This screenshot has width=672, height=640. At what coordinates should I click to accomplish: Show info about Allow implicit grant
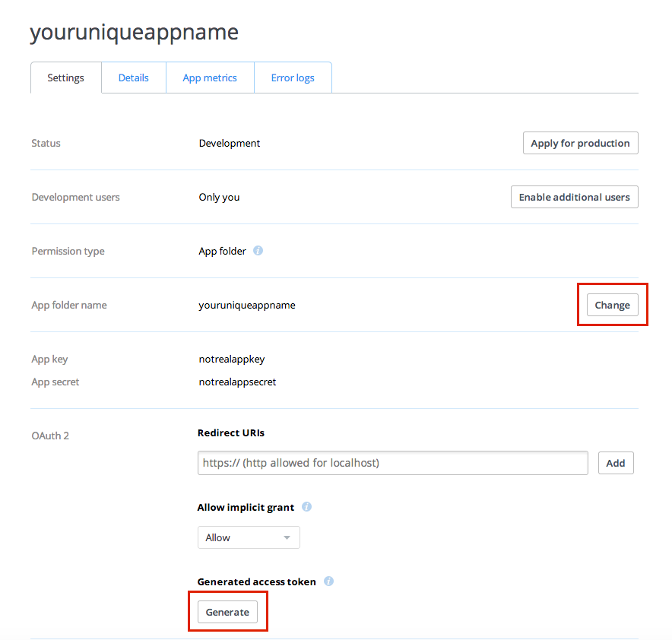coord(306,507)
